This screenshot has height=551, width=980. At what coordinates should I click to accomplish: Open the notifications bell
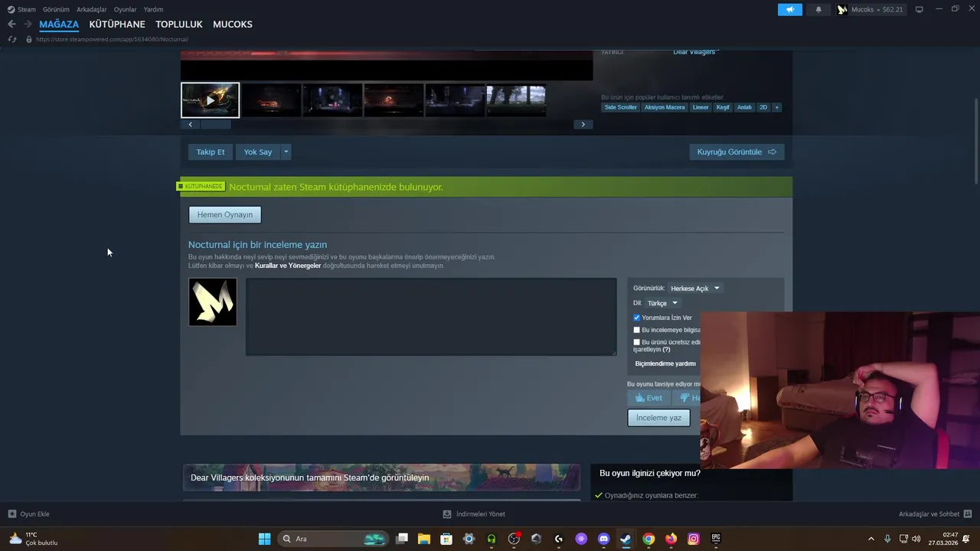pos(818,9)
